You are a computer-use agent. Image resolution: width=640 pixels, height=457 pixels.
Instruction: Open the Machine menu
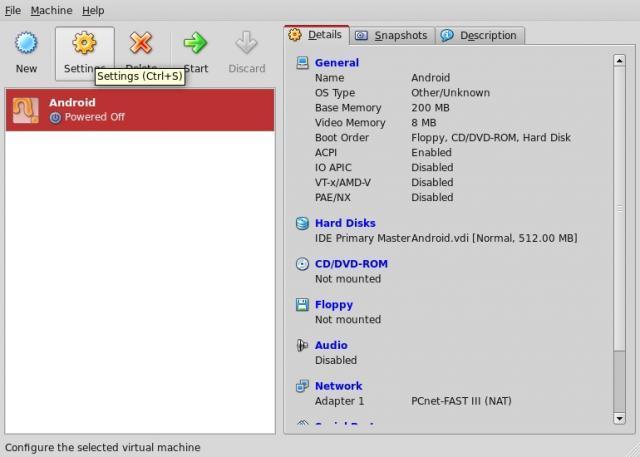(x=51, y=11)
